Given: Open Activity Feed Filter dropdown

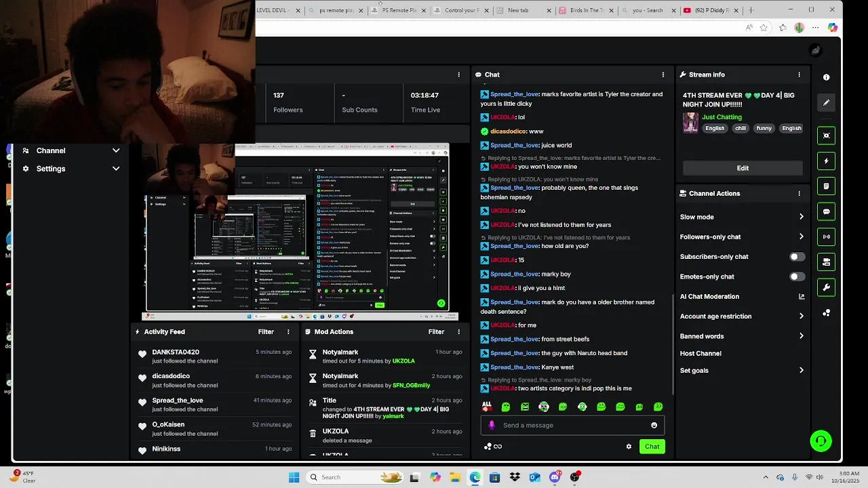Looking at the screenshot, I should (266, 332).
